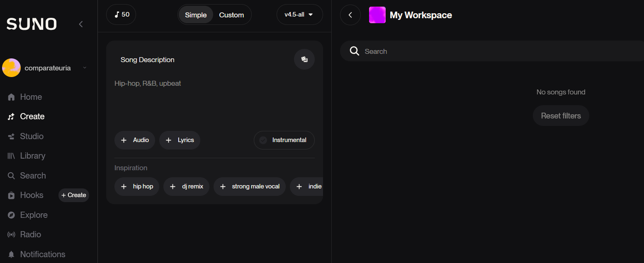Open the Explore compass icon
This screenshot has width=644, height=263.
coord(11,215)
